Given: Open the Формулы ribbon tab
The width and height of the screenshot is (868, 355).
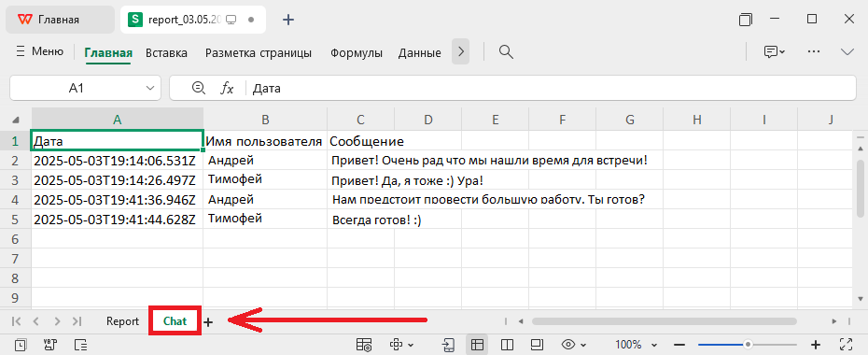Looking at the screenshot, I should coord(357,53).
